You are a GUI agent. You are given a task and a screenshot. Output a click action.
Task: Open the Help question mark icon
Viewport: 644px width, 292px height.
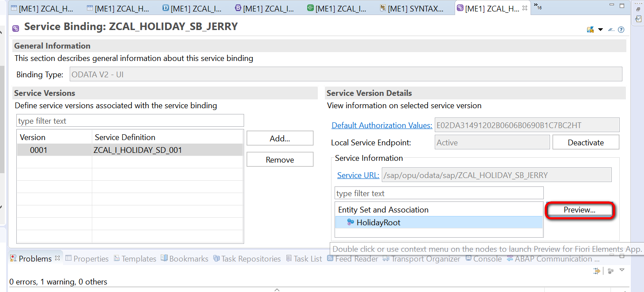click(621, 30)
